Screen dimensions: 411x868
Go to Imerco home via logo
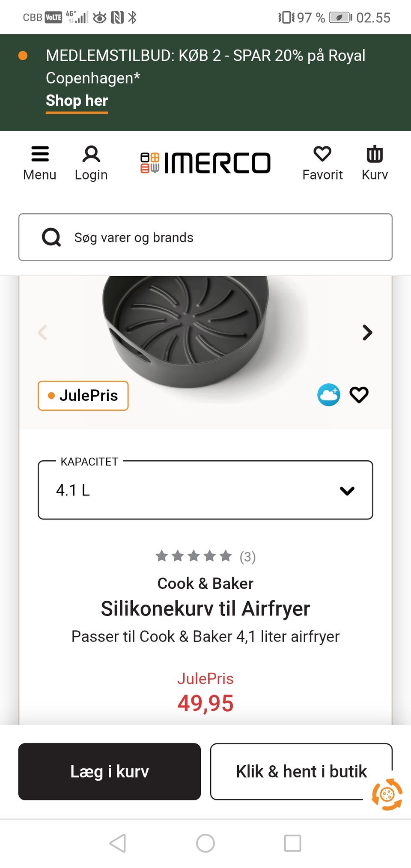tap(205, 163)
